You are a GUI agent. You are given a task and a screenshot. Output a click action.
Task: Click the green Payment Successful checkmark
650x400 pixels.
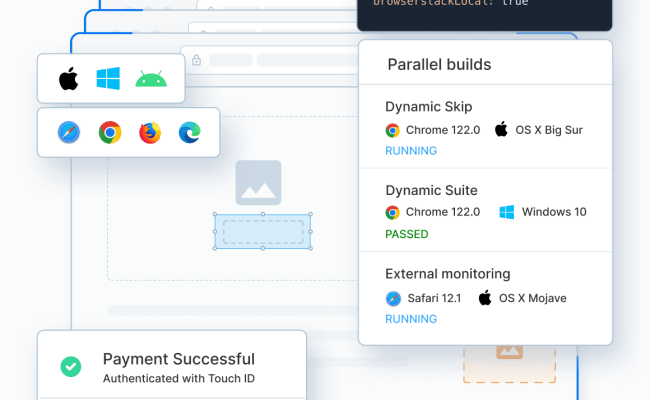(x=71, y=366)
